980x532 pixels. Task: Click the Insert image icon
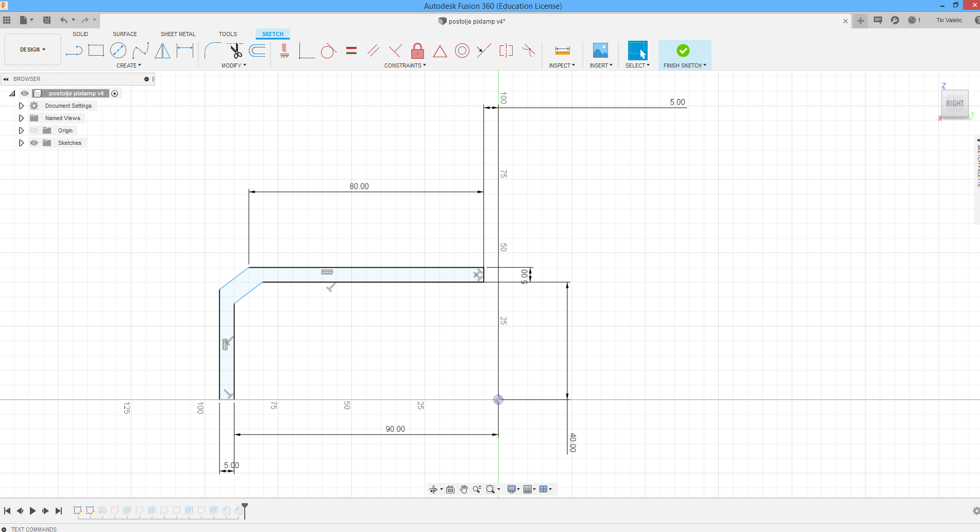600,51
